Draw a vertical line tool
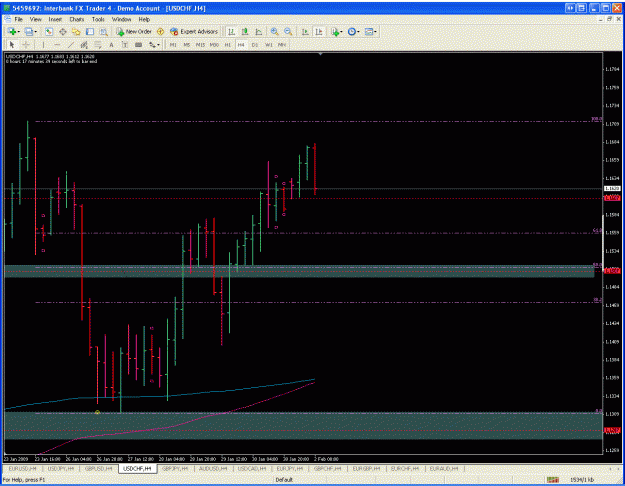The width and height of the screenshot is (625, 486). 43,45
